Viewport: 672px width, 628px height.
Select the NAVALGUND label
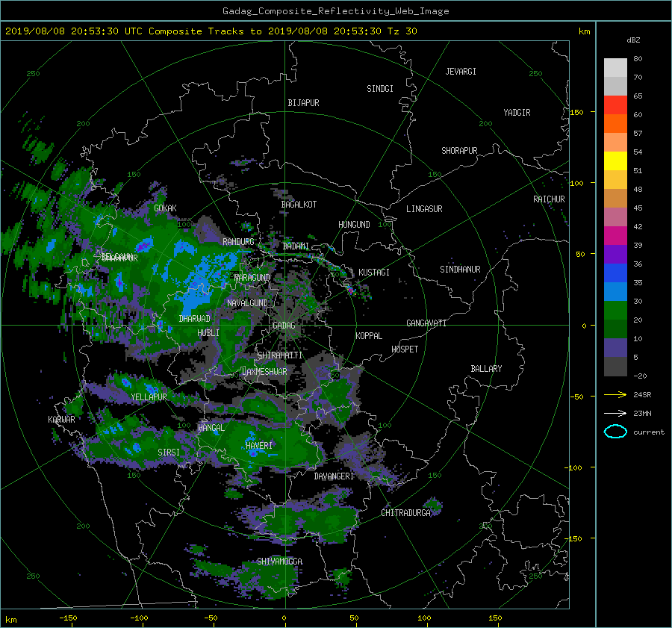coord(247,303)
